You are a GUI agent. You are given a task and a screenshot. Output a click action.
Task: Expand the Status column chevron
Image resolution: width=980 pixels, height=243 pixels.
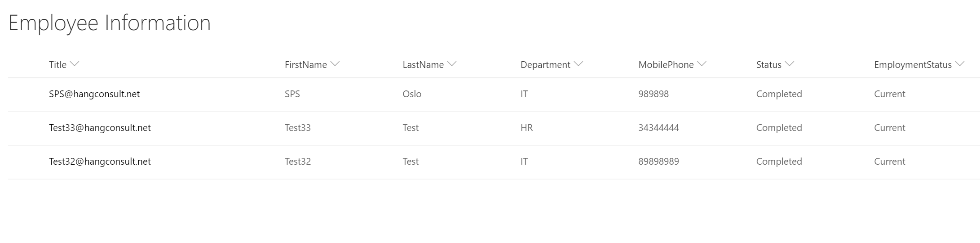click(790, 64)
